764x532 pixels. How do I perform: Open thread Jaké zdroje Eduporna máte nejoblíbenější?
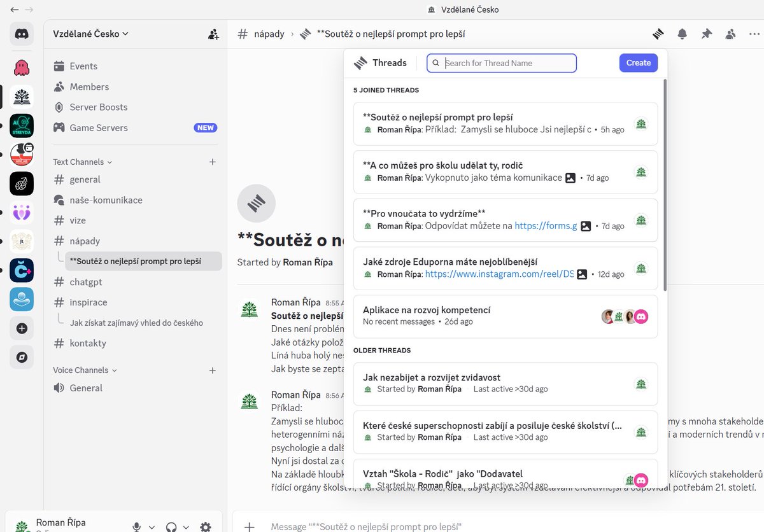pyautogui.click(x=506, y=269)
